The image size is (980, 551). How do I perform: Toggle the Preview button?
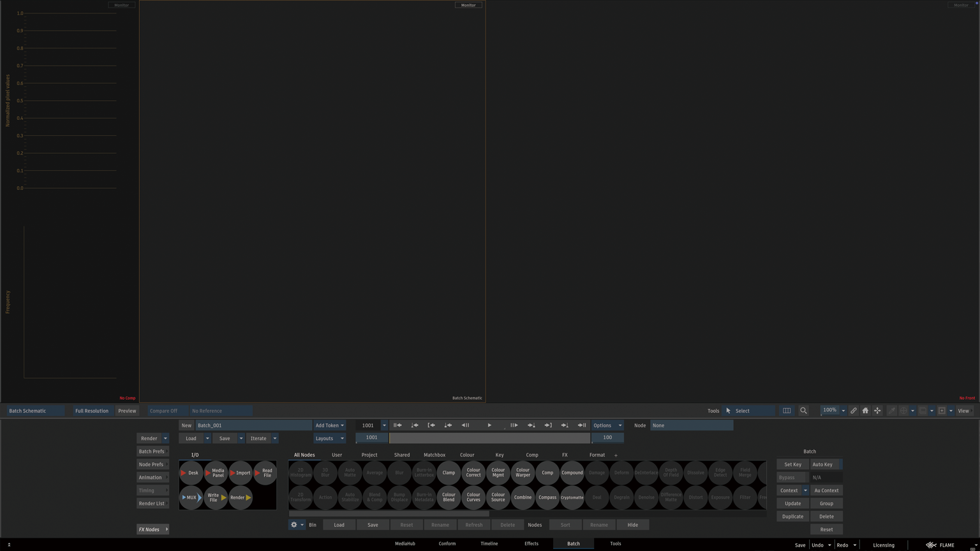click(127, 411)
